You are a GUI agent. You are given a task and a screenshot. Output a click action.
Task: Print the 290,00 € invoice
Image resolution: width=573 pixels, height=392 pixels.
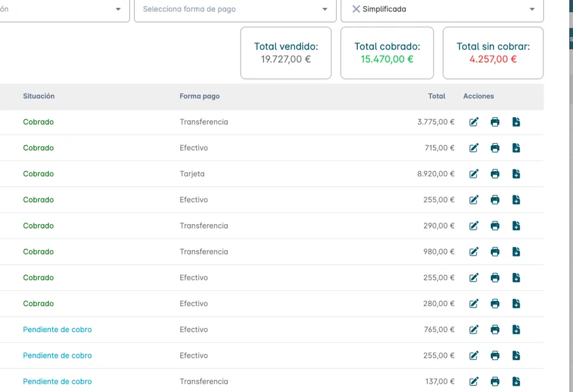tap(495, 226)
